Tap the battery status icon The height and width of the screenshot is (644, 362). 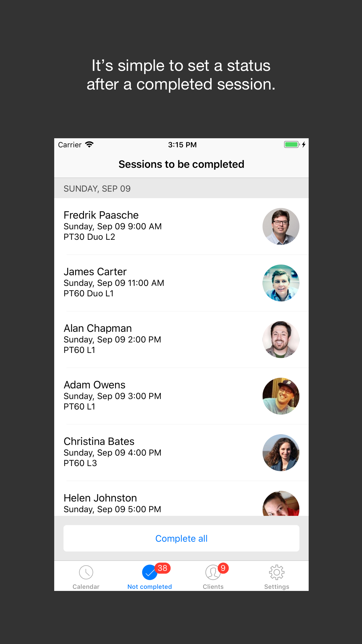tap(292, 145)
